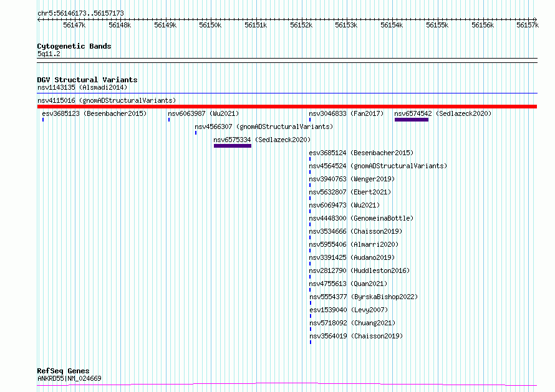Click the DGV Structural Variants track title
This screenshot has height=392, width=555.
click(x=87, y=80)
